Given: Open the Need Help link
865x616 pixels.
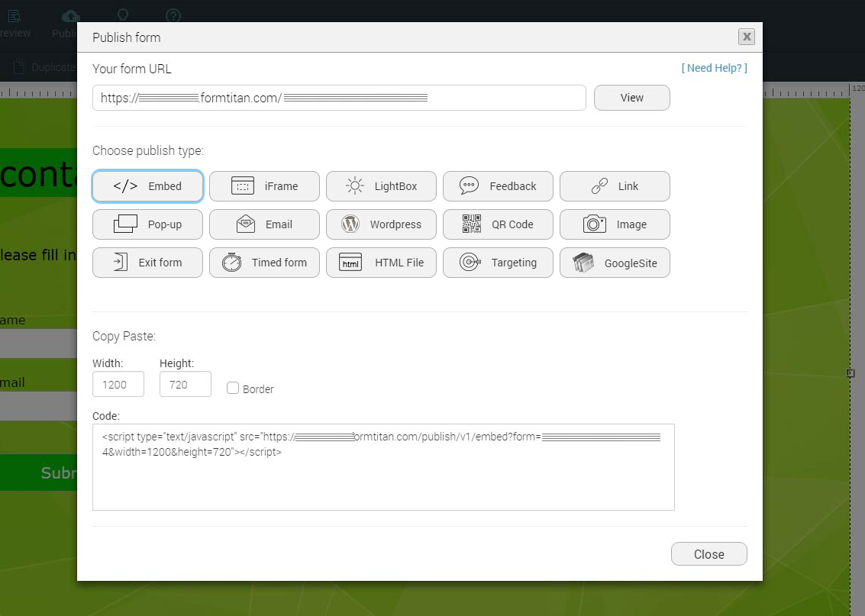Looking at the screenshot, I should [x=715, y=68].
